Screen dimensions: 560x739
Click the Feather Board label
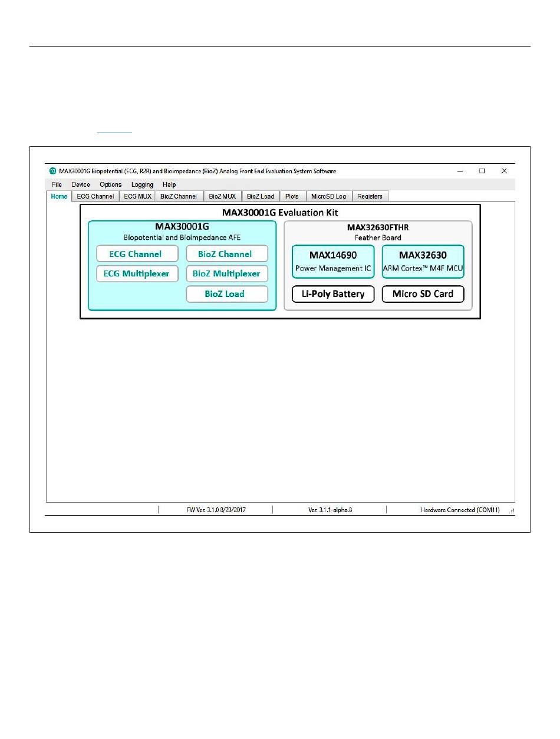378,237
